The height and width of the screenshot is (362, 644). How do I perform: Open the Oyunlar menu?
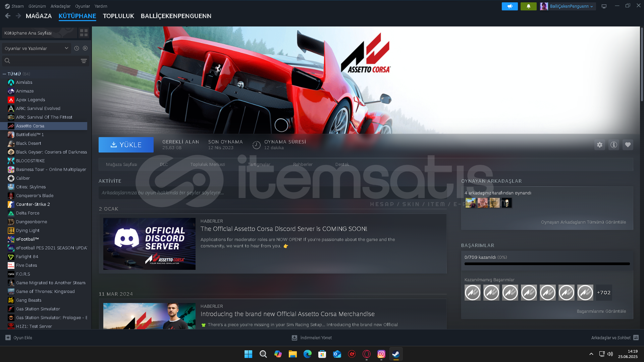pyautogui.click(x=83, y=6)
